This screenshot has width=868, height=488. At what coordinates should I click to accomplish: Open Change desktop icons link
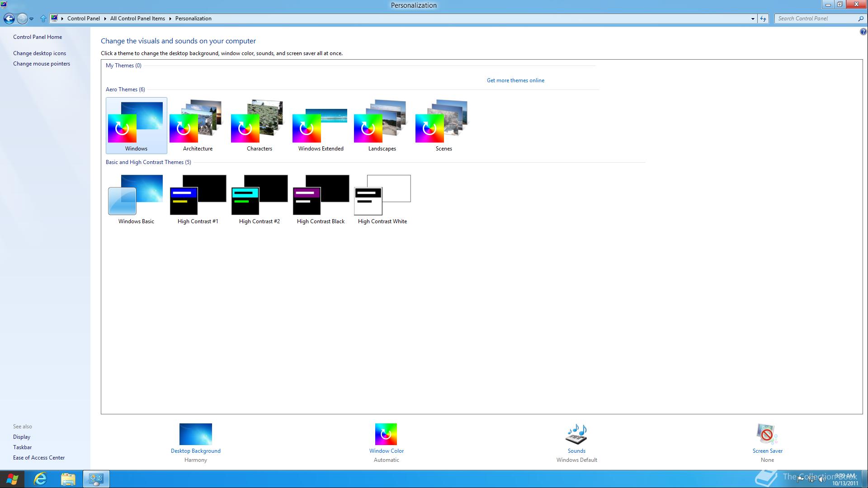click(39, 53)
